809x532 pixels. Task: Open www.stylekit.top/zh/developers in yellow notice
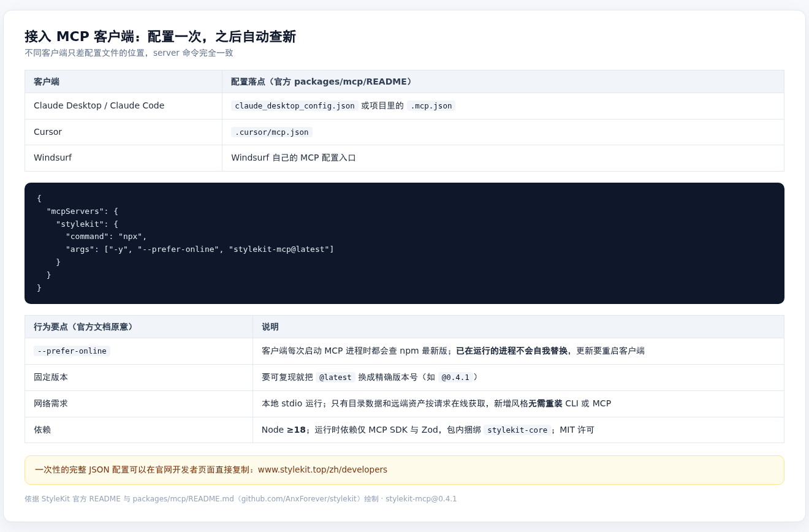322,469
